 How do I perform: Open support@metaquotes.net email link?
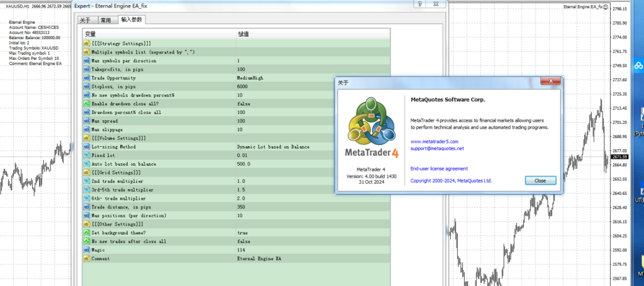click(x=437, y=149)
